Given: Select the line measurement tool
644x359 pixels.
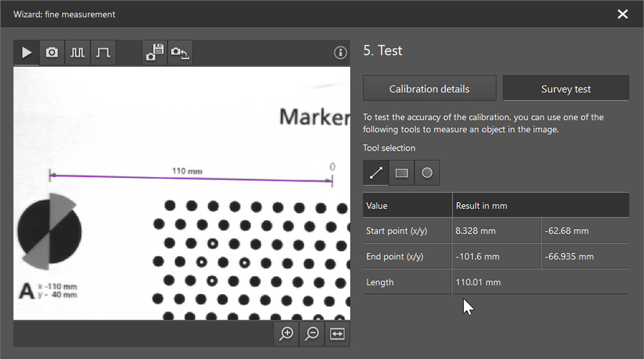Looking at the screenshot, I should coord(376,173).
